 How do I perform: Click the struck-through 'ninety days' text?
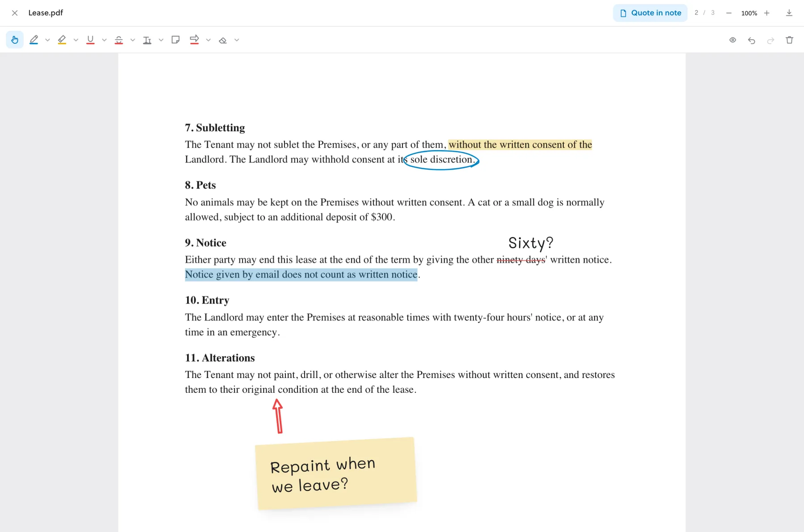[x=521, y=260]
